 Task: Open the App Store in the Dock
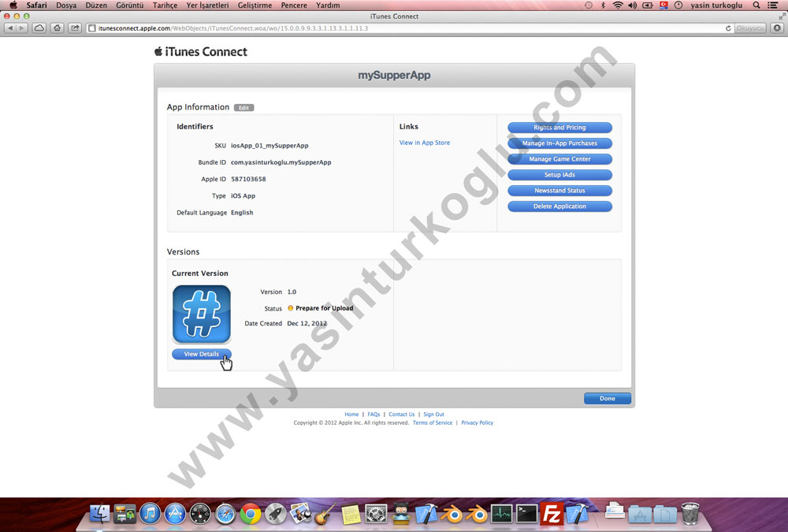175,514
